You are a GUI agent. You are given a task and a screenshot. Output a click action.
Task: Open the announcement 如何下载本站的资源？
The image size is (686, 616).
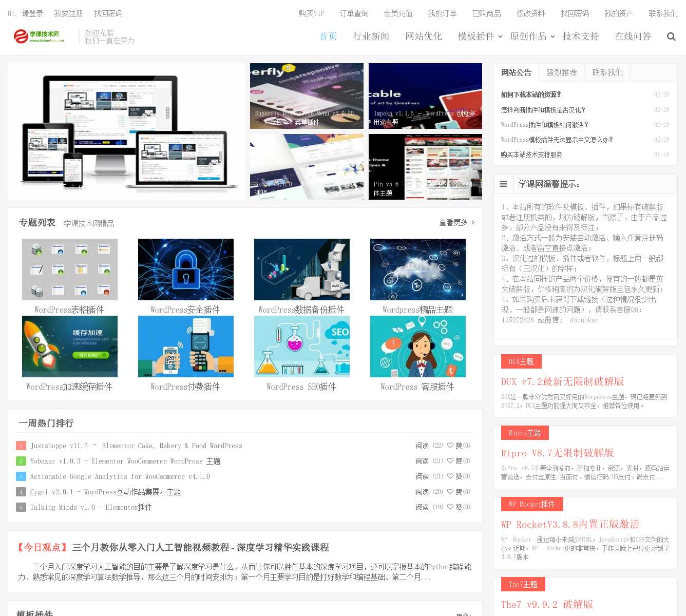[x=531, y=94]
